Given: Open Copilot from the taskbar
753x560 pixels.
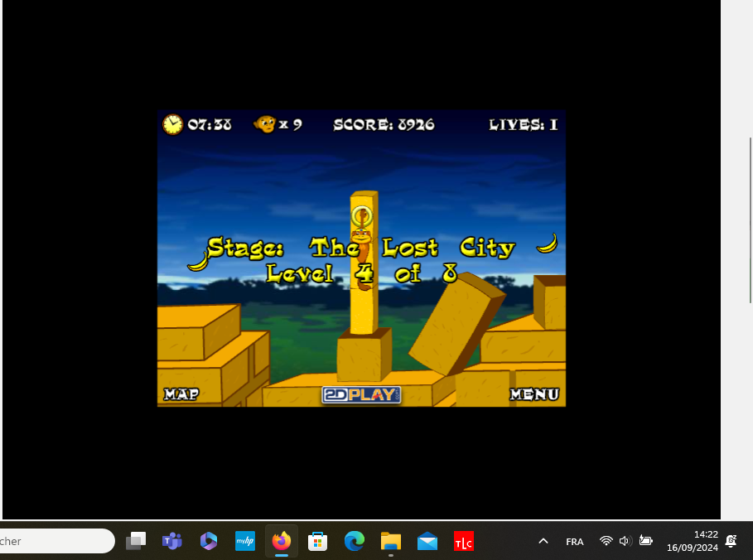Looking at the screenshot, I should 209,541.
